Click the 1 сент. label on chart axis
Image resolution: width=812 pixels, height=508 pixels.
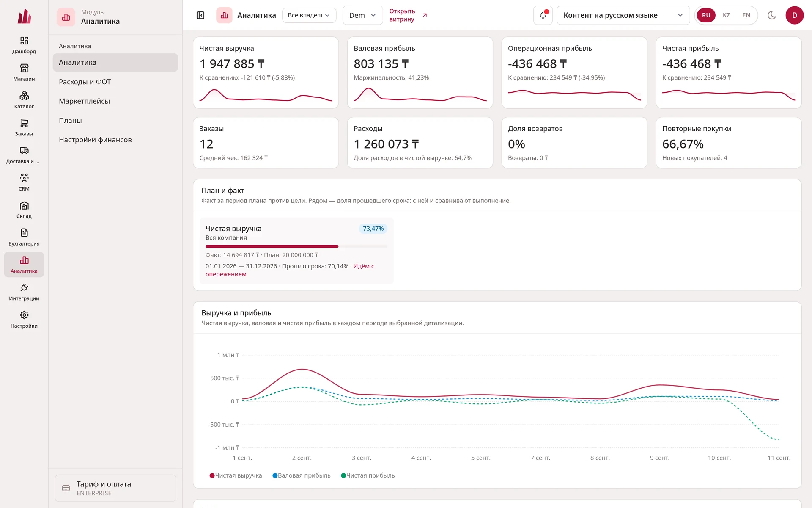(242, 458)
